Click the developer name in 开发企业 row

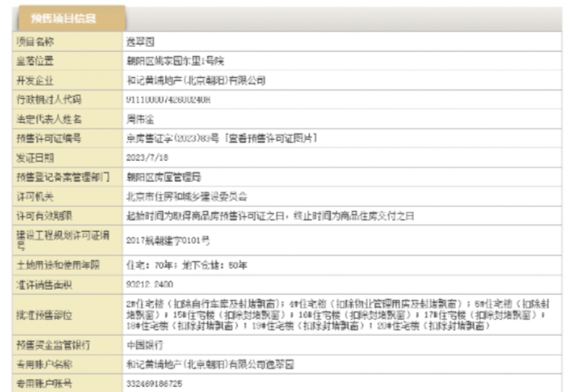tap(195, 80)
